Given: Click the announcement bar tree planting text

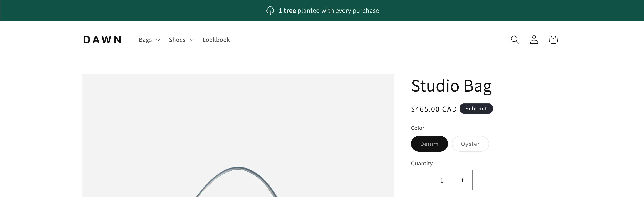Looking at the screenshot, I should pyautogui.click(x=329, y=10).
